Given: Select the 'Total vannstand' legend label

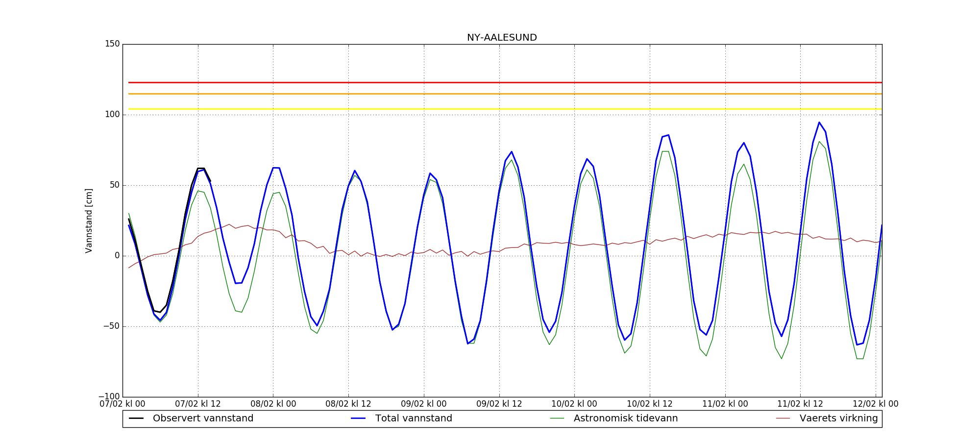Looking at the screenshot, I should [x=414, y=418].
